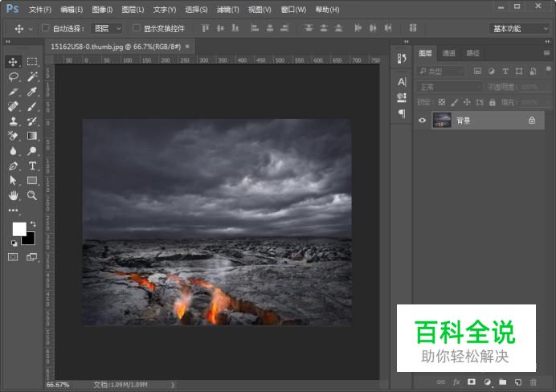Switch to the 通道 tab
The image size is (556, 392).
click(x=448, y=53)
